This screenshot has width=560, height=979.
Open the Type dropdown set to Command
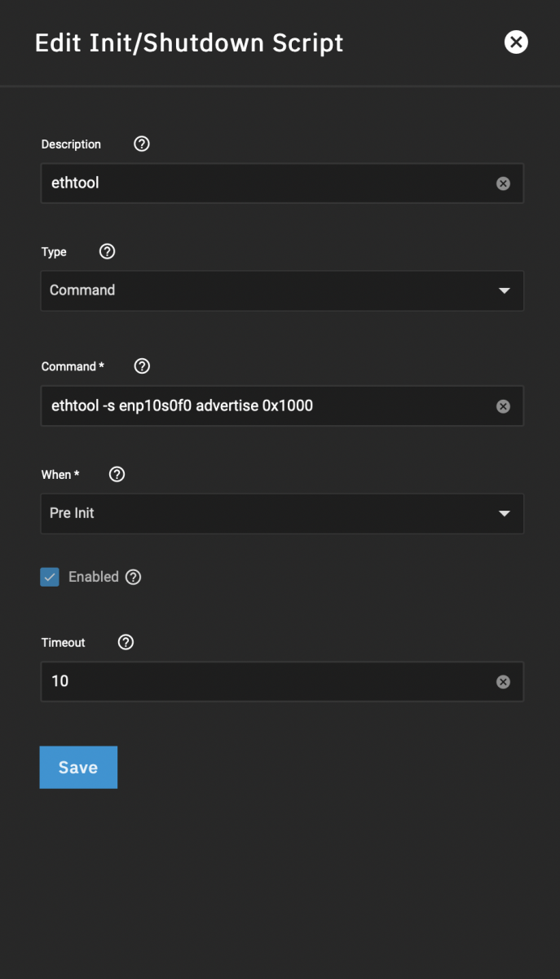(x=269, y=290)
